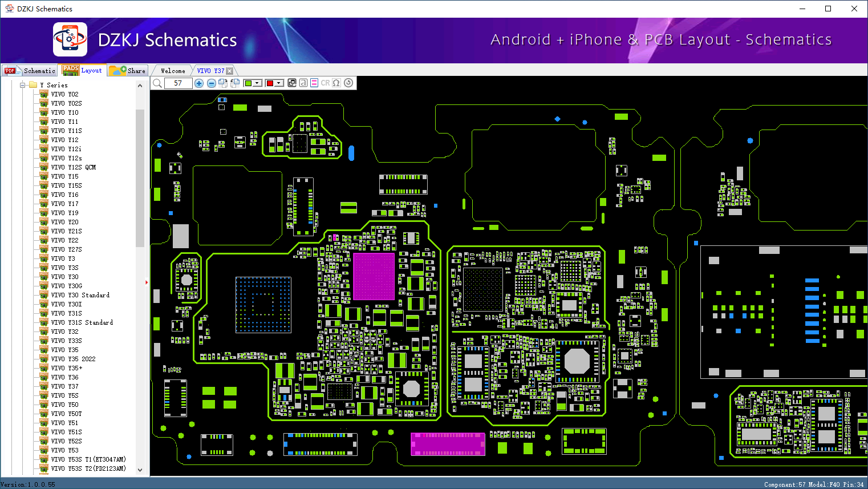Switch to the Layout tab
868x489 pixels.
point(83,70)
